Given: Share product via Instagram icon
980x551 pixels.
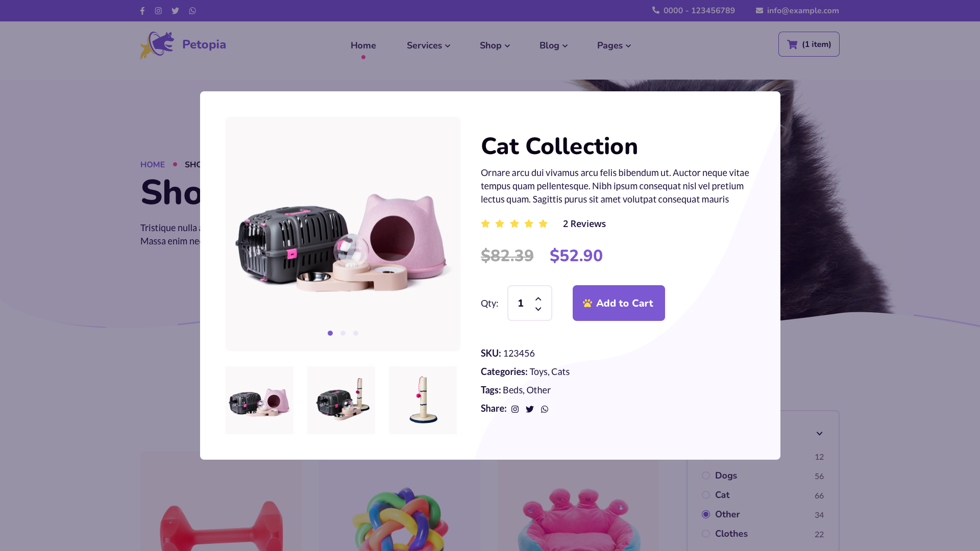Looking at the screenshot, I should tap(515, 409).
